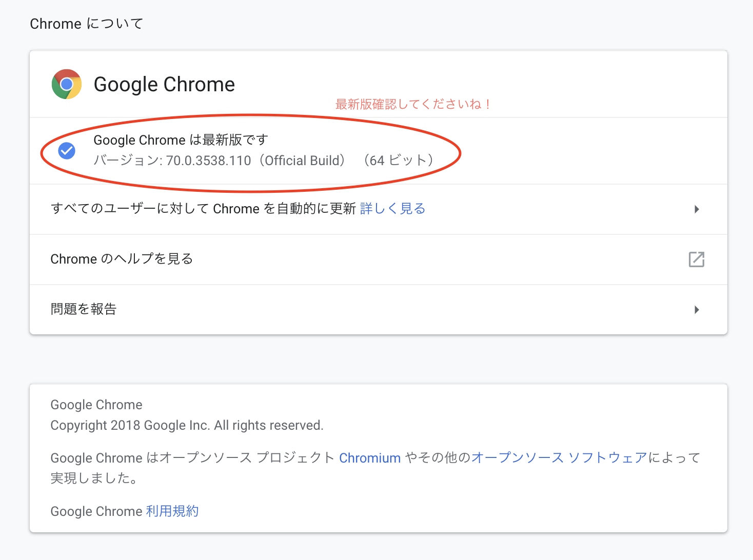Click the external link icon for Chrome help

click(696, 259)
